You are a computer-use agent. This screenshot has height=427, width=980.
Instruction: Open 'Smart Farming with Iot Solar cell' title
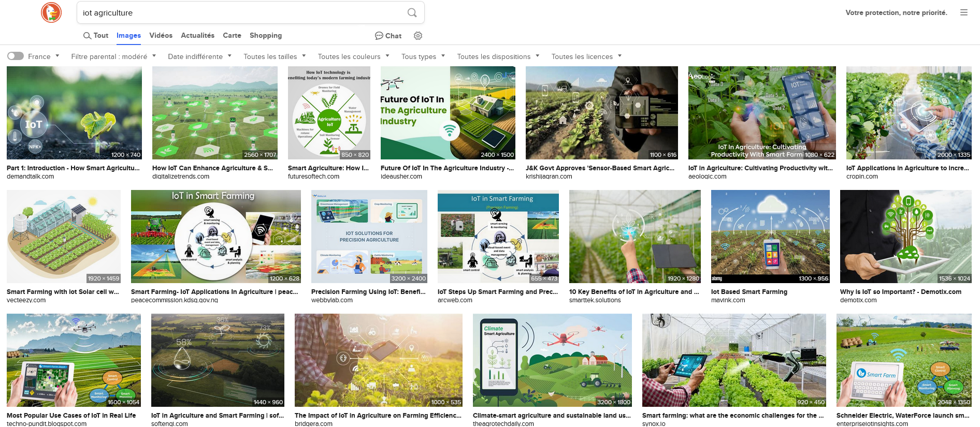[63, 292]
